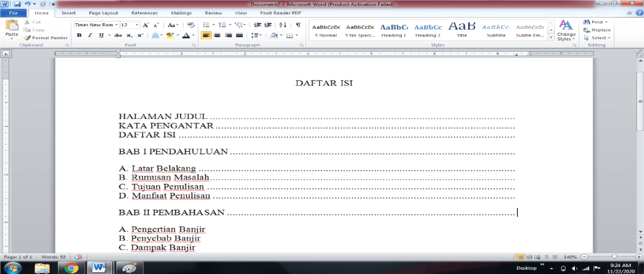
Task: Toggle Show/Hide paragraph marks
Action: 297,25
